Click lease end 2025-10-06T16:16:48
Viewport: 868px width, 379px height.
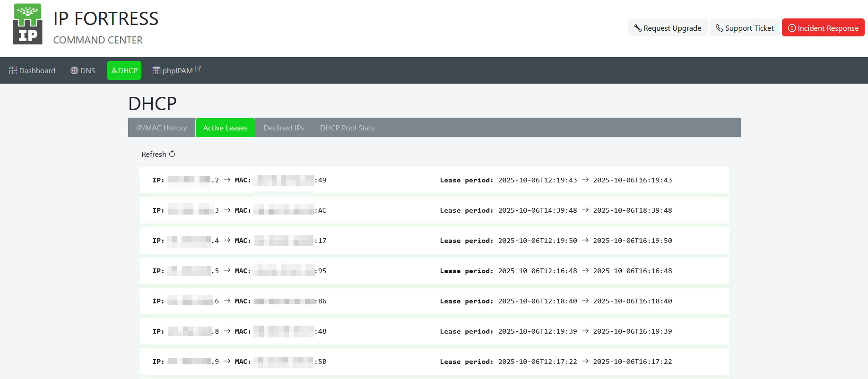pyautogui.click(x=633, y=271)
